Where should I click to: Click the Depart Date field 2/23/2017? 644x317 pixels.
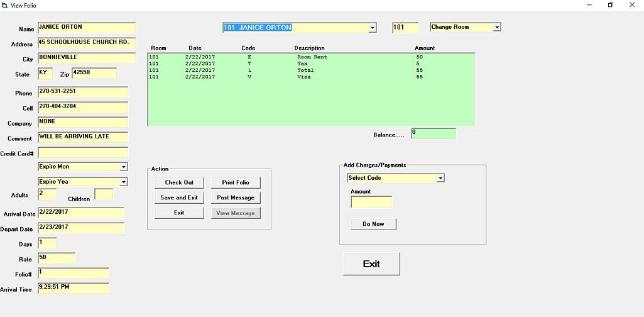point(81,228)
